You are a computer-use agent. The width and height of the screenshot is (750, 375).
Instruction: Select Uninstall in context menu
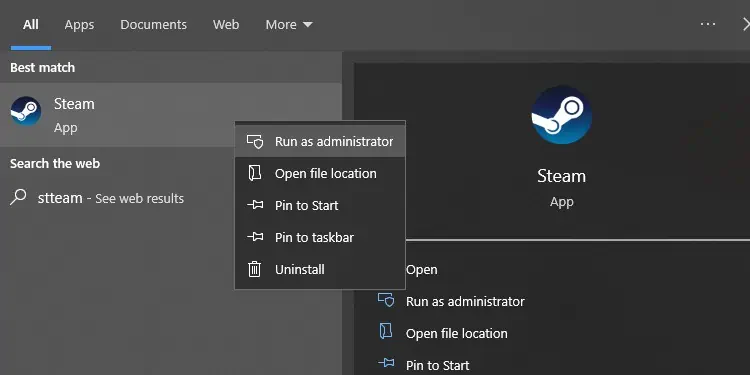(x=320, y=269)
